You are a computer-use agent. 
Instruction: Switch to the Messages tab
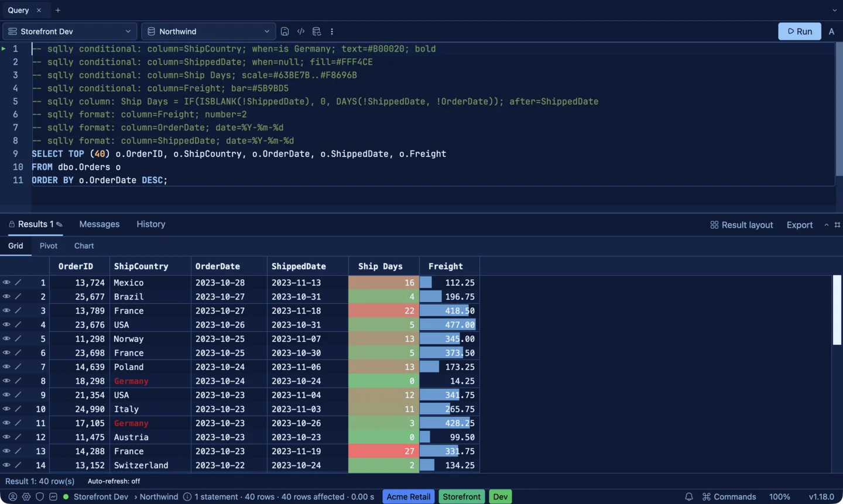pos(100,224)
